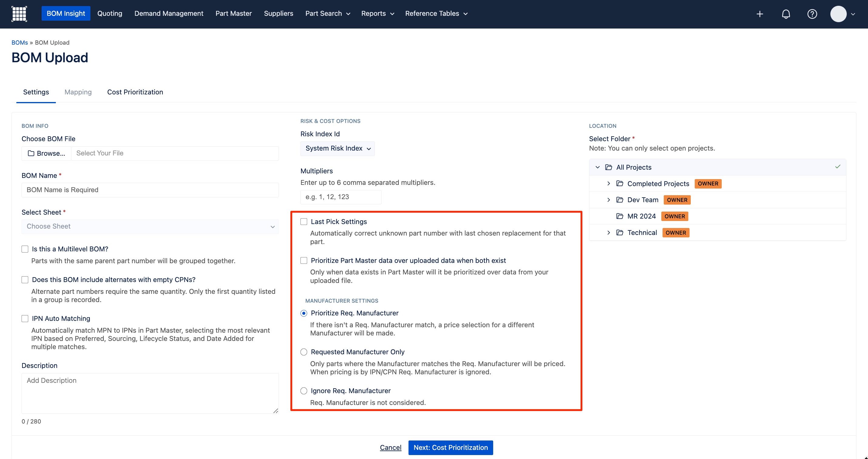Open the Reports menu dropdown
868x459 pixels.
(377, 13)
